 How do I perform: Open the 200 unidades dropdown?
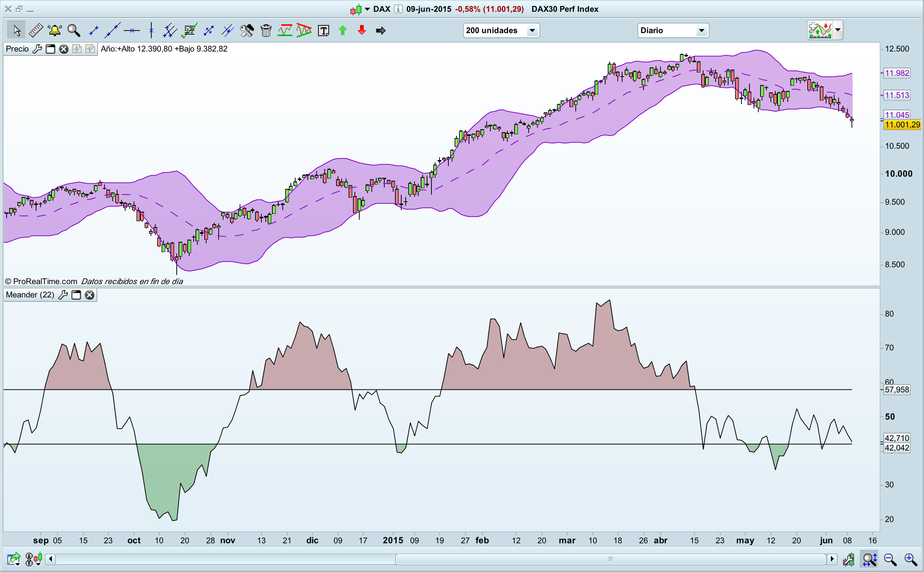pos(532,30)
